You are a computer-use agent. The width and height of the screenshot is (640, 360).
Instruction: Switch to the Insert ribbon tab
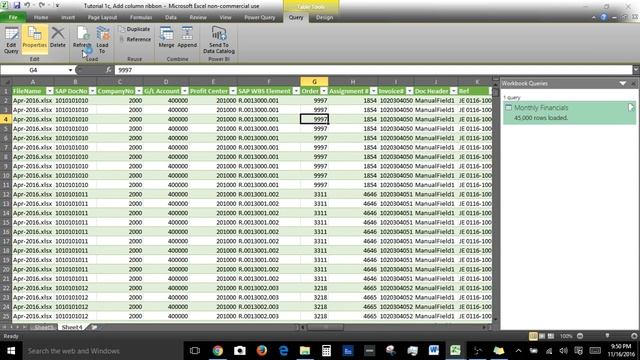(68, 17)
